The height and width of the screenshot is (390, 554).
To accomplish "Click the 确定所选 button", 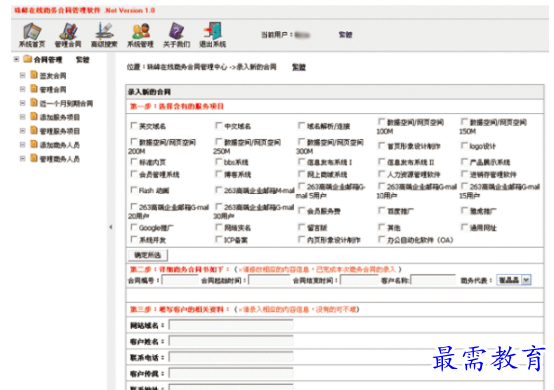I will point(148,255).
